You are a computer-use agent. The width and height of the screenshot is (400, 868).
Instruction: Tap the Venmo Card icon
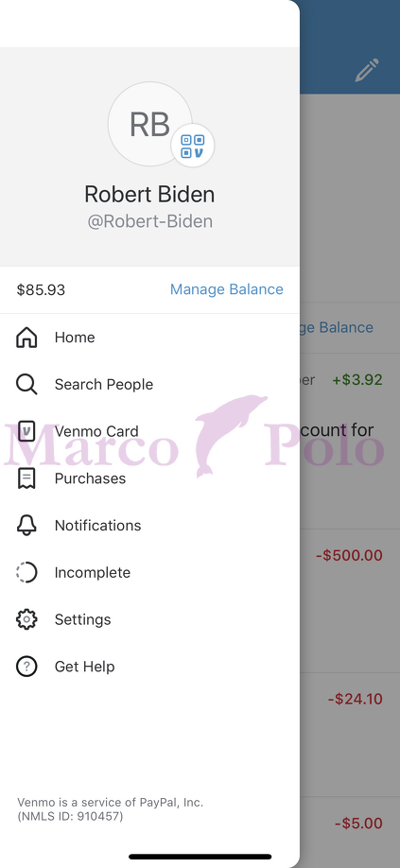(26, 431)
